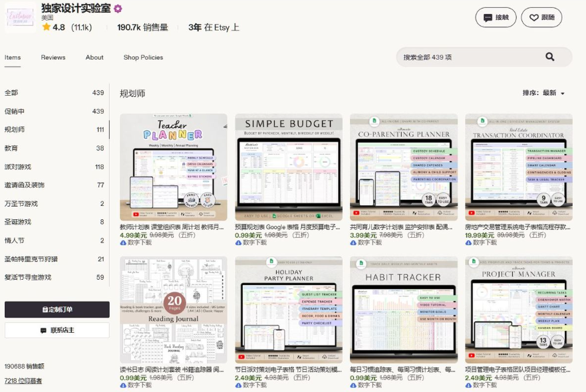This screenshot has width=586, height=392.
Task: Click digital download icon under 教师计划表
Action: pyautogui.click(x=123, y=243)
